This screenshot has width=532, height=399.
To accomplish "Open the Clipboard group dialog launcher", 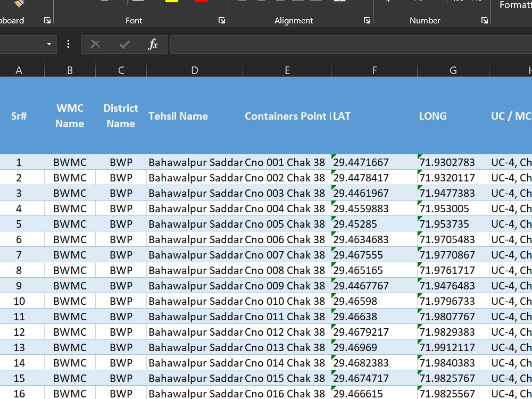I will point(47,21).
